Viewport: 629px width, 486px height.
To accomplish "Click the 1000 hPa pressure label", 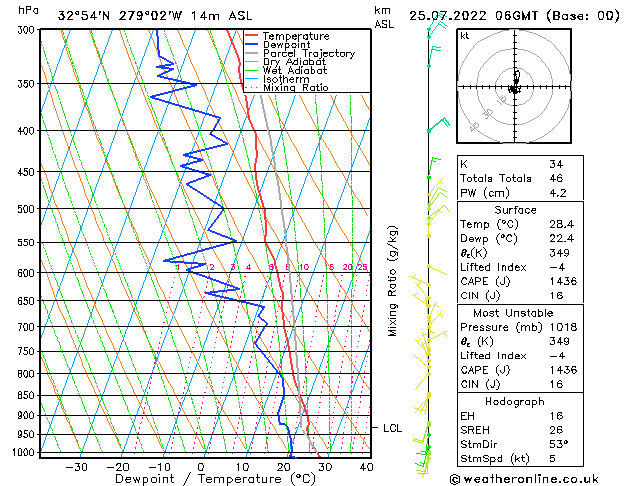I will 26,452.
